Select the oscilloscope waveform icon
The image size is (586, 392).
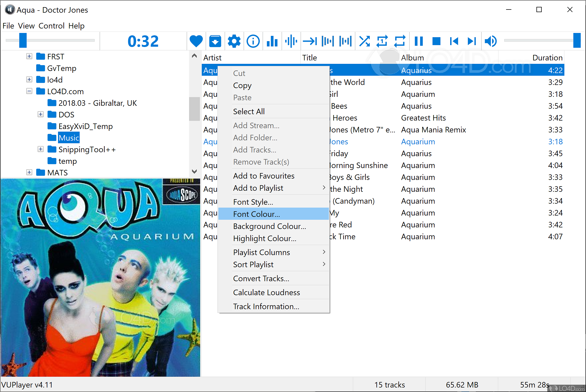[x=291, y=41]
